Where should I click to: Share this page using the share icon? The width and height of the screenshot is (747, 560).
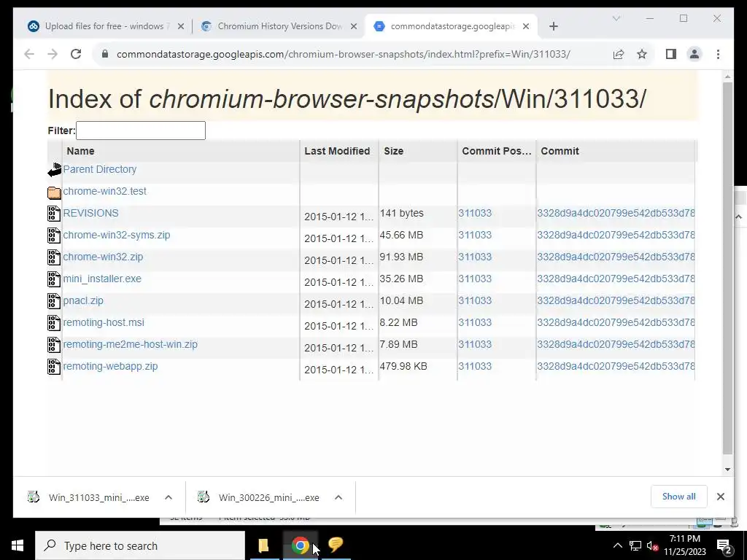[619, 54]
